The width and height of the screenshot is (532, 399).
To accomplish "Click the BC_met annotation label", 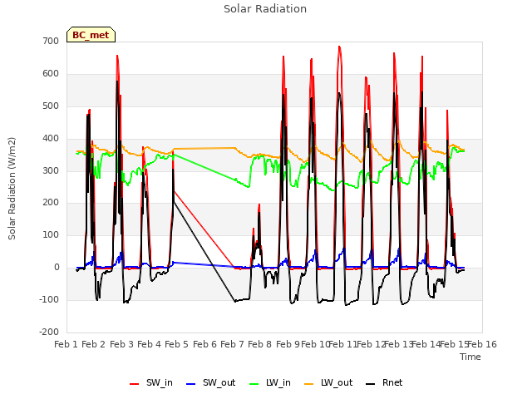I will click(91, 35).
